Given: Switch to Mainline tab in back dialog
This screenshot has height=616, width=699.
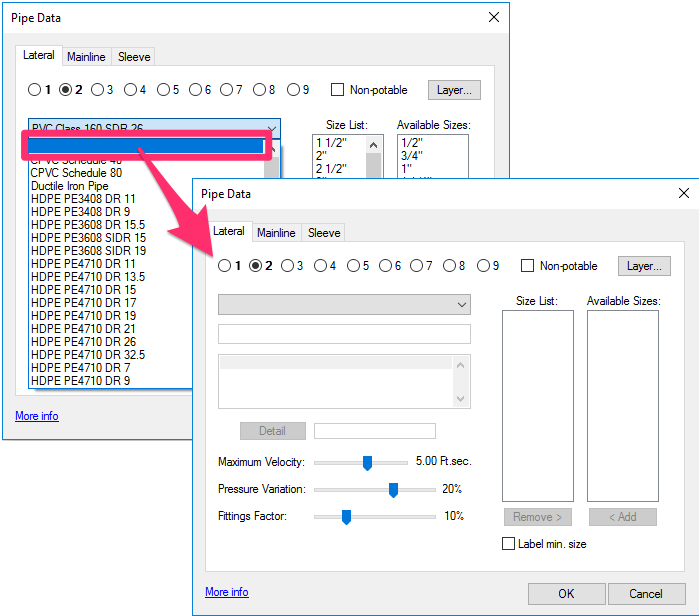Looking at the screenshot, I should [x=86, y=57].
